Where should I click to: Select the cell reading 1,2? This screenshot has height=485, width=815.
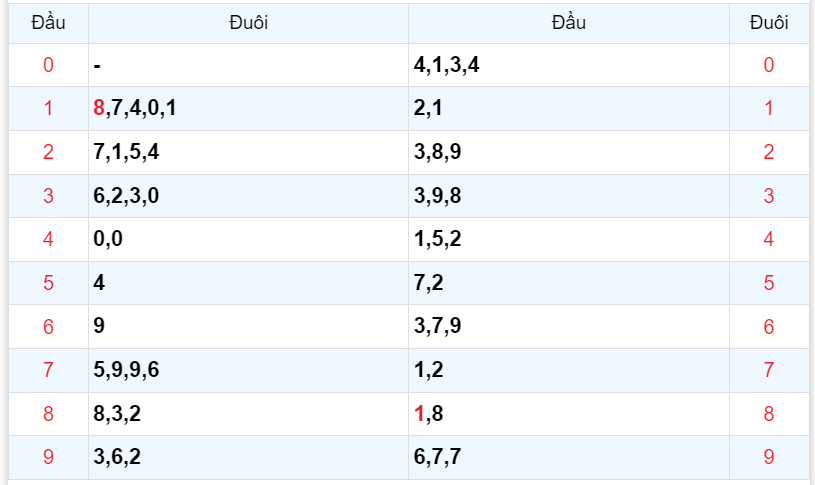pyautogui.click(x=429, y=370)
